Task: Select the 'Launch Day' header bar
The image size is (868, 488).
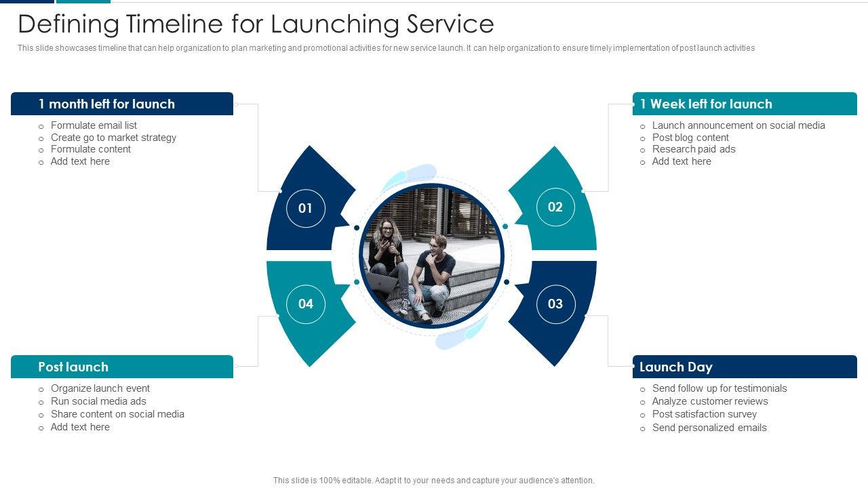Action: tap(745, 367)
